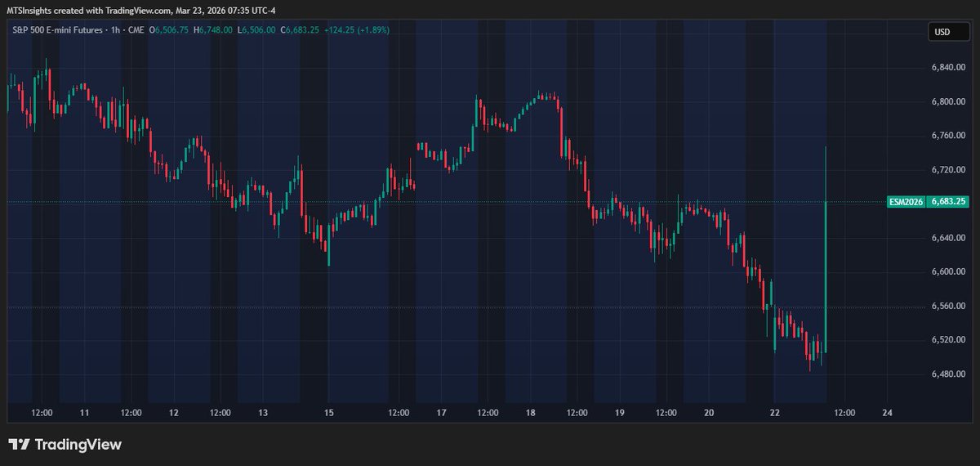Click the 6,640.00 price axis label
The image size is (980, 466).
(x=948, y=238)
